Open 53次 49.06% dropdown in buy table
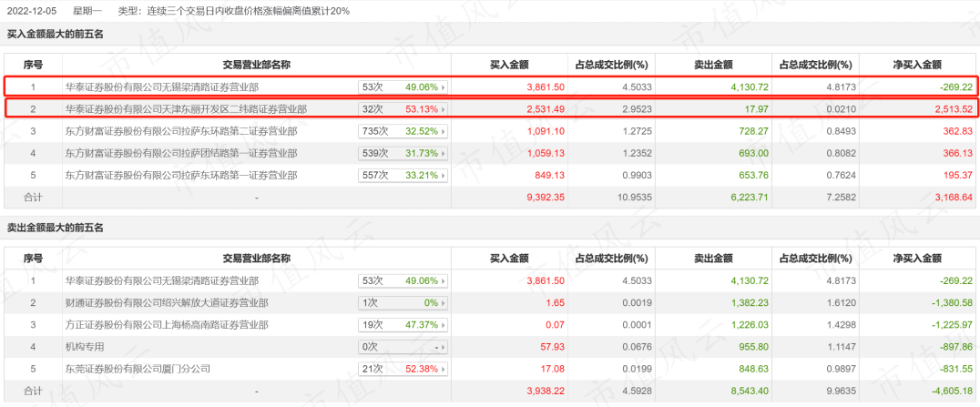Screen dimensions: 980x407 point(403,87)
